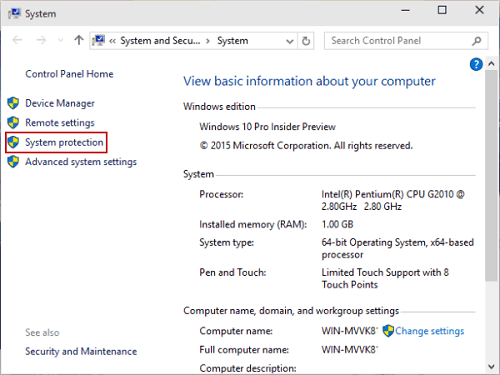Click the double chevron in address bar
The image size is (500, 375).
(x=113, y=41)
